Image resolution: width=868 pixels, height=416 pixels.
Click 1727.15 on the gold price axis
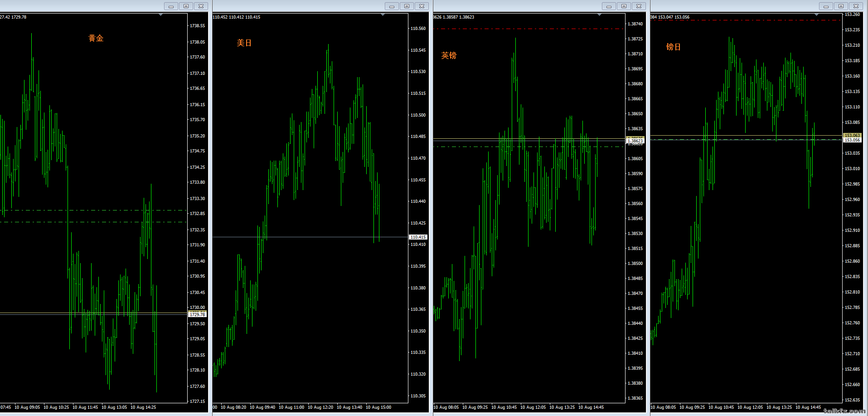pos(197,401)
